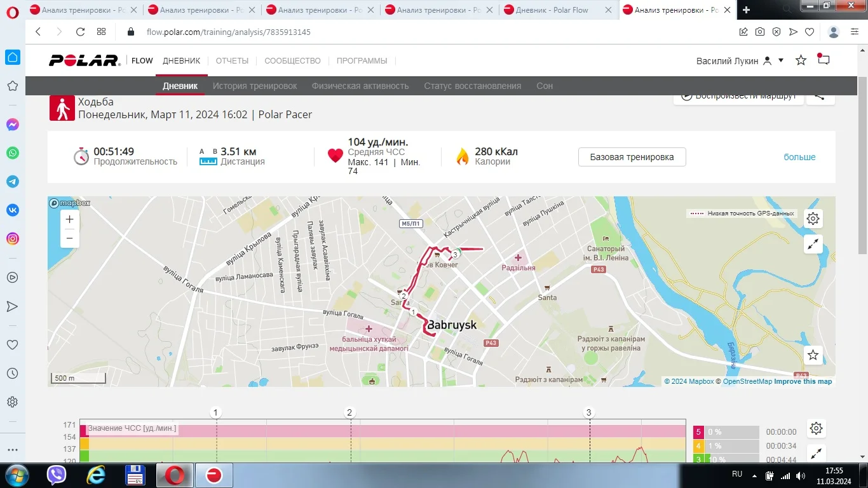Open OpenStreetMap attribution link
The image size is (868, 488).
pyautogui.click(x=747, y=381)
